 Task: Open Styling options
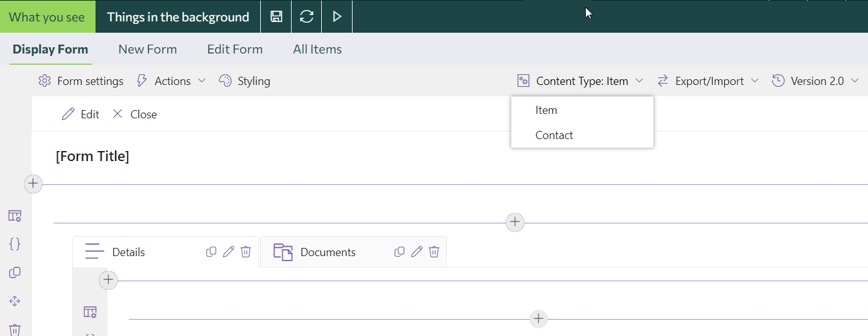click(244, 81)
